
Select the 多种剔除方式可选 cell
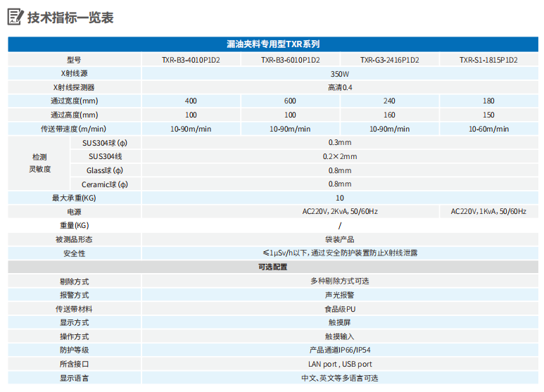pos(339,281)
